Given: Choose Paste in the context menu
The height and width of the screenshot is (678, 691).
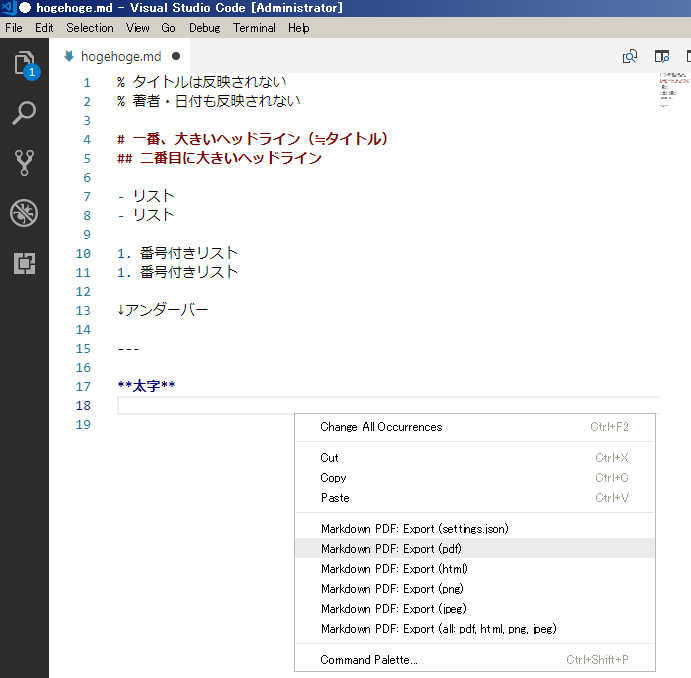Looking at the screenshot, I should (x=475, y=498).
